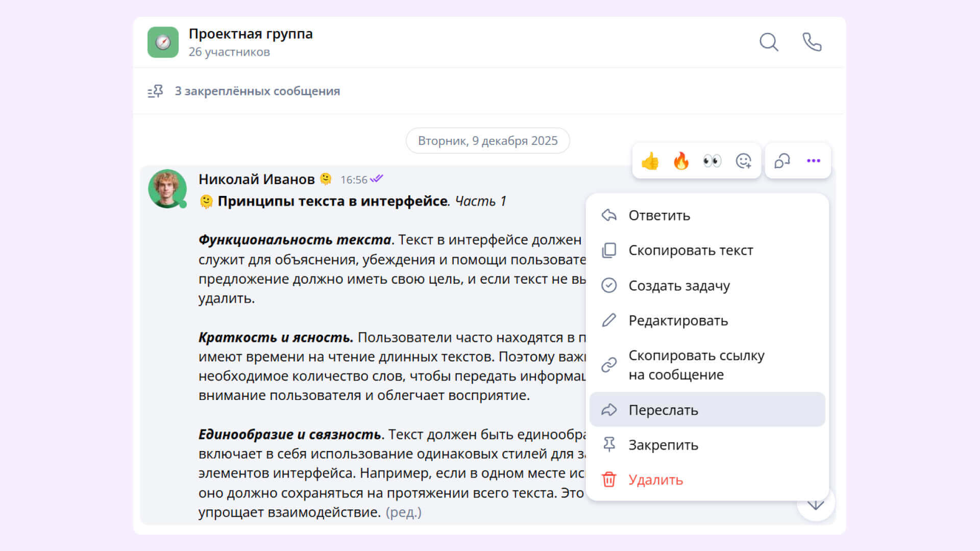
Task: Open the add-reaction emoji picker
Action: [x=743, y=161]
